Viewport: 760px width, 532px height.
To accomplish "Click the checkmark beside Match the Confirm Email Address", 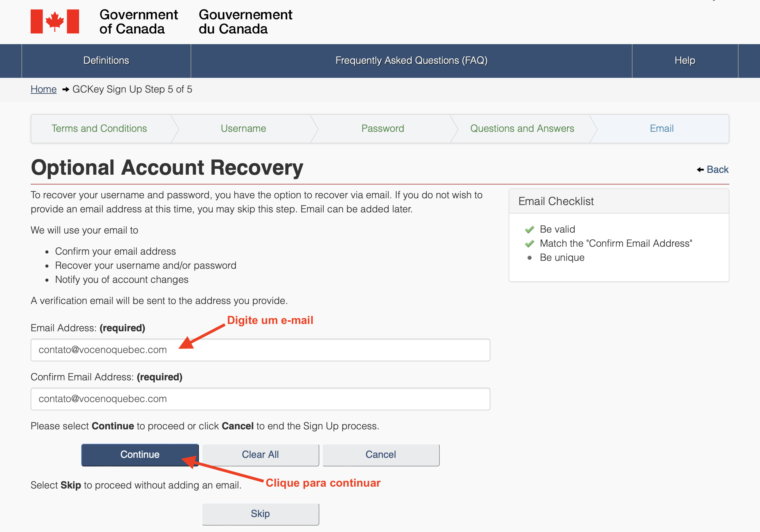I will 529,244.
